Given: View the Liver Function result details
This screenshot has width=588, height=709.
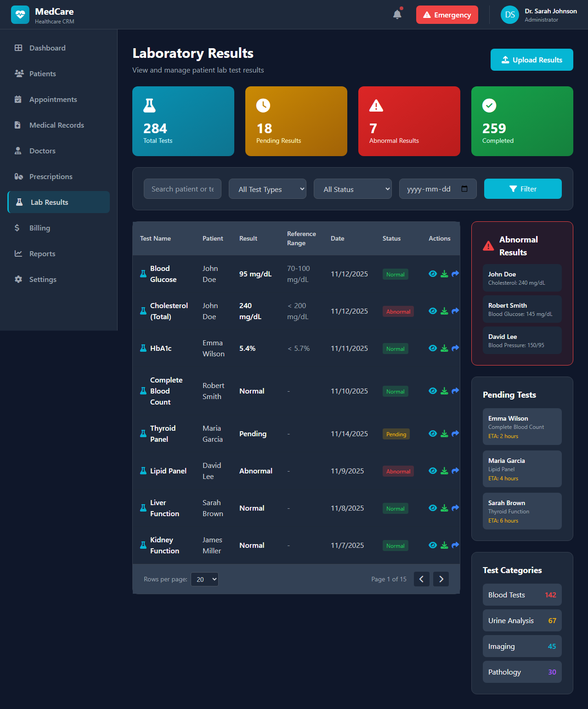Looking at the screenshot, I should [433, 508].
